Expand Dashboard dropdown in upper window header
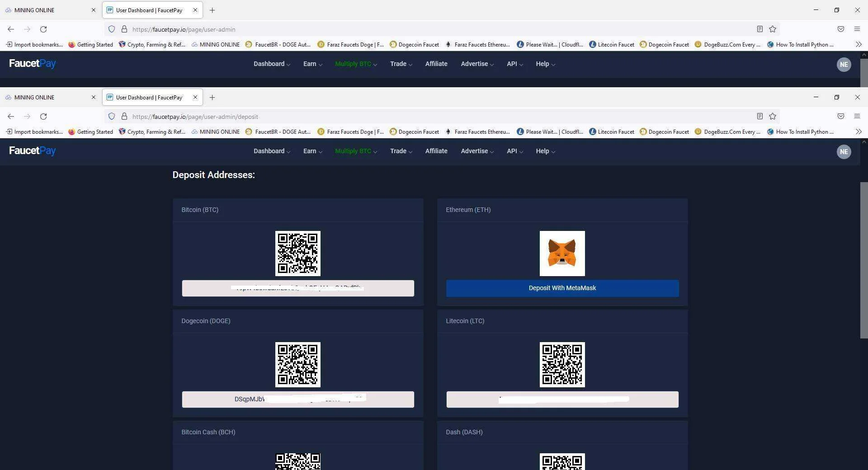The height and width of the screenshot is (470, 868). (272, 64)
